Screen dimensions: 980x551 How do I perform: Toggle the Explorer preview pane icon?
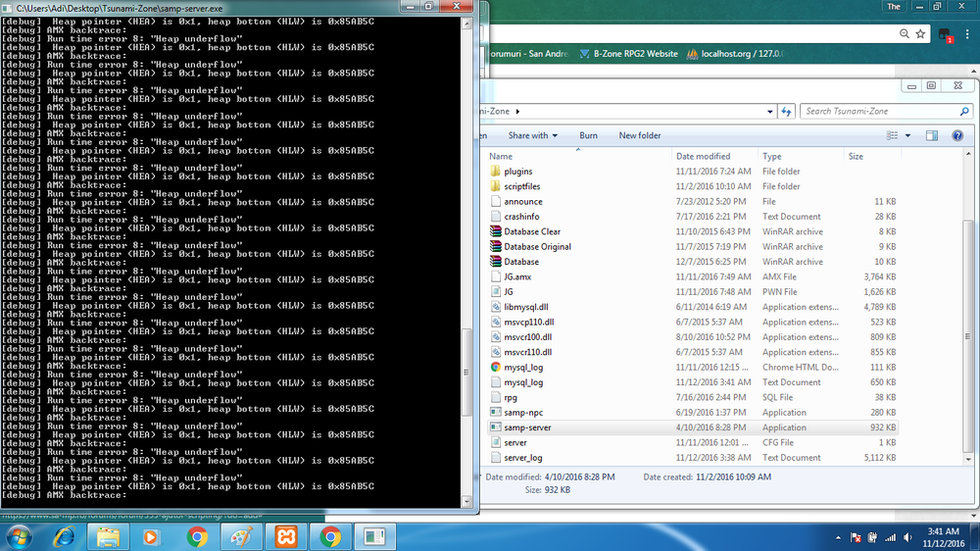click(x=931, y=135)
